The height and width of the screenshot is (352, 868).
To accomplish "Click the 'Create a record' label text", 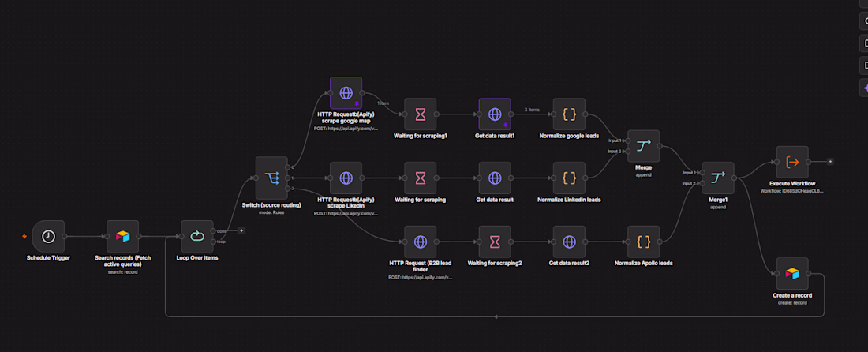I will coord(792,295).
